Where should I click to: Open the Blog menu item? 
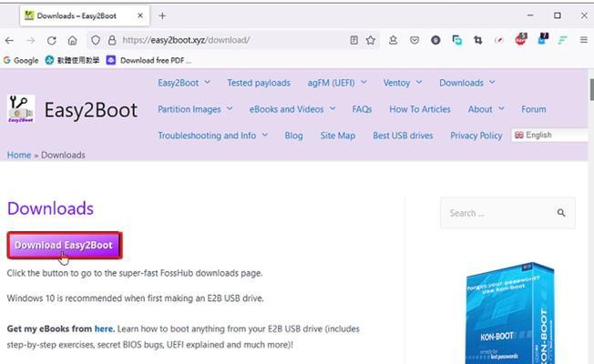tap(293, 136)
